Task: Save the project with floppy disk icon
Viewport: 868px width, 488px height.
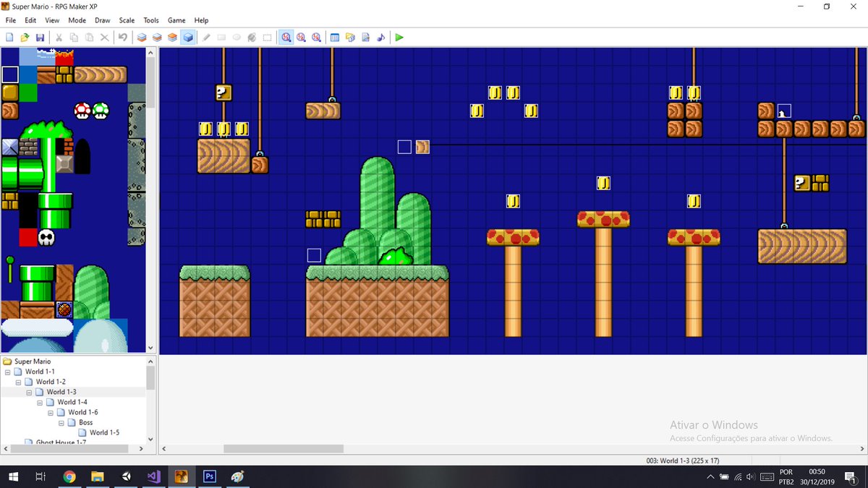Action: coord(40,37)
